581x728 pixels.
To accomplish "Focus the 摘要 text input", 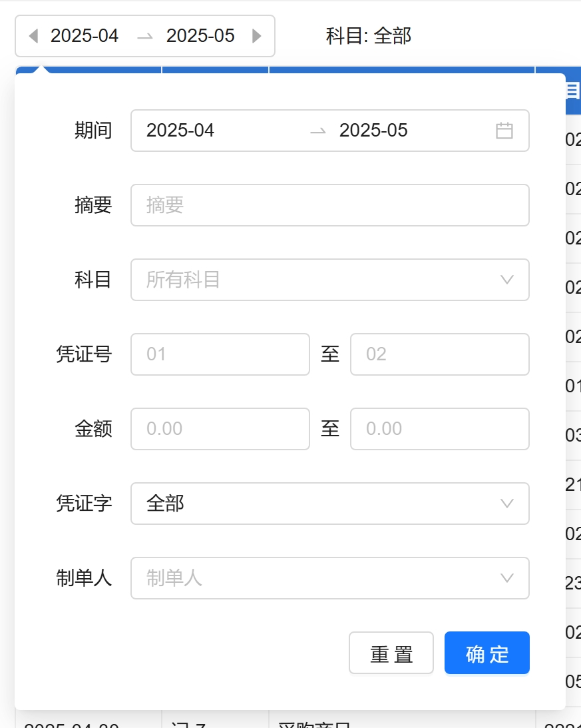I will coord(329,205).
